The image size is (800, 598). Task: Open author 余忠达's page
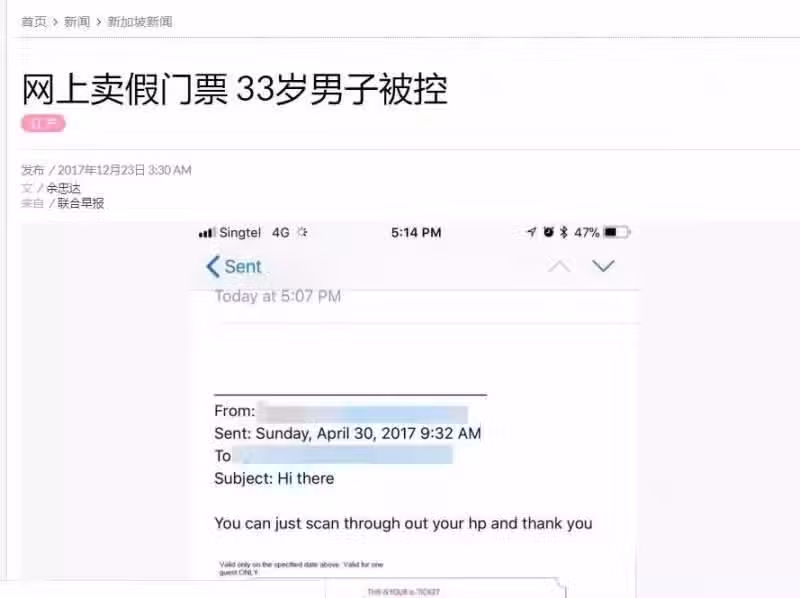click(64, 188)
